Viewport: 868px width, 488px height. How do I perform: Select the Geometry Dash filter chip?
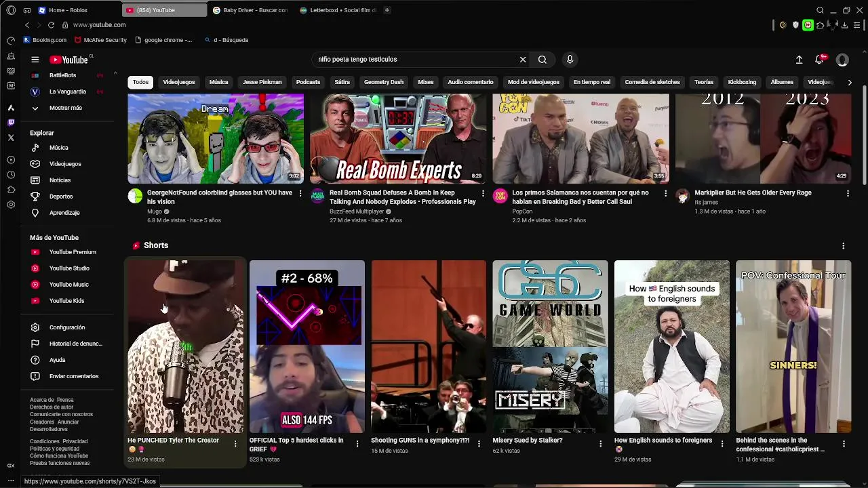pos(384,82)
